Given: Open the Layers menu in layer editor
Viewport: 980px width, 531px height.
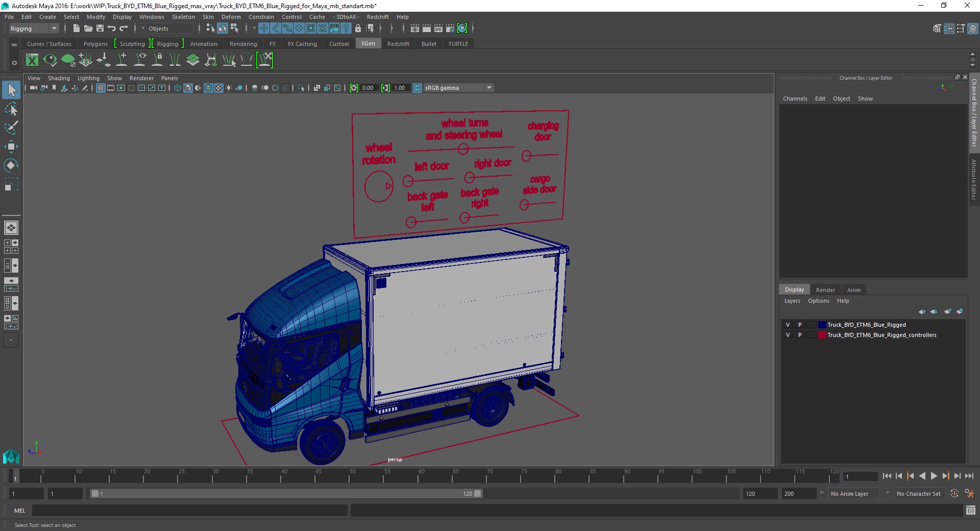Looking at the screenshot, I should click(x=792, y=301).
